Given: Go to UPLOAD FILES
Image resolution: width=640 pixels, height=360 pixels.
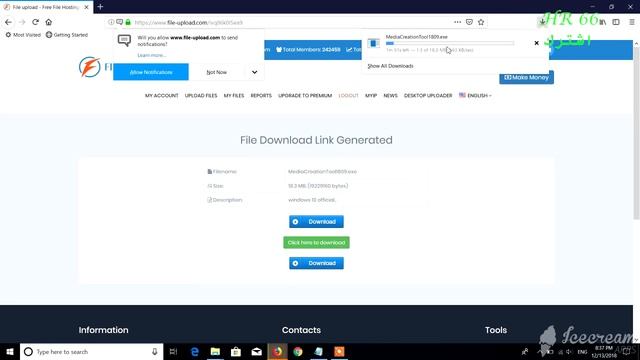Looking at the screenshot, I should pyautogui.click(x=201, y=96).
